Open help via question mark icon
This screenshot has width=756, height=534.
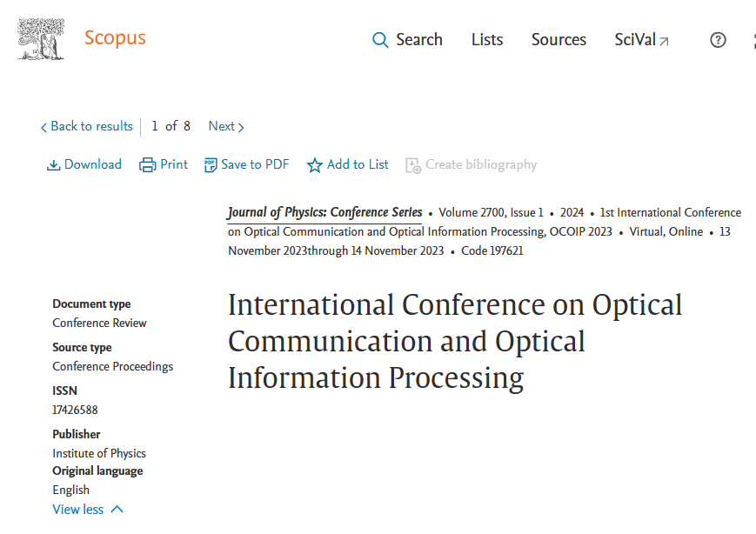pyautogui.click(x=718, y=40)
